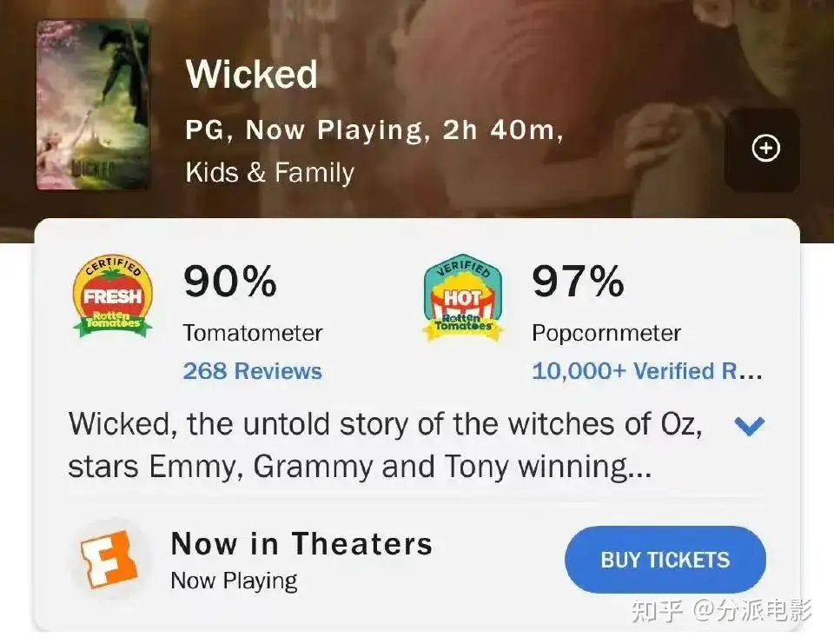The width and height of the screenshot is (834, 644).
Task: Select the 97% Popcornmeter score
Action: tap(579, 282)
